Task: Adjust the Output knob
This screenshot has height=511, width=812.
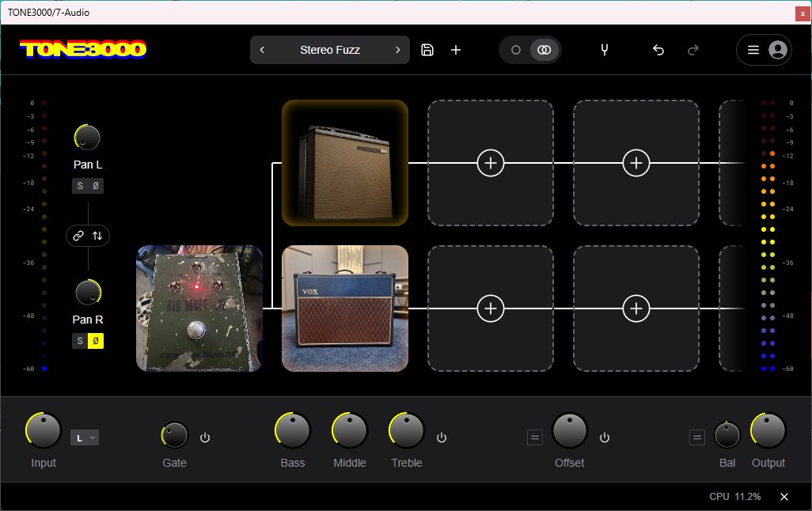Action: pyautogui.click(x=768, y=430)
